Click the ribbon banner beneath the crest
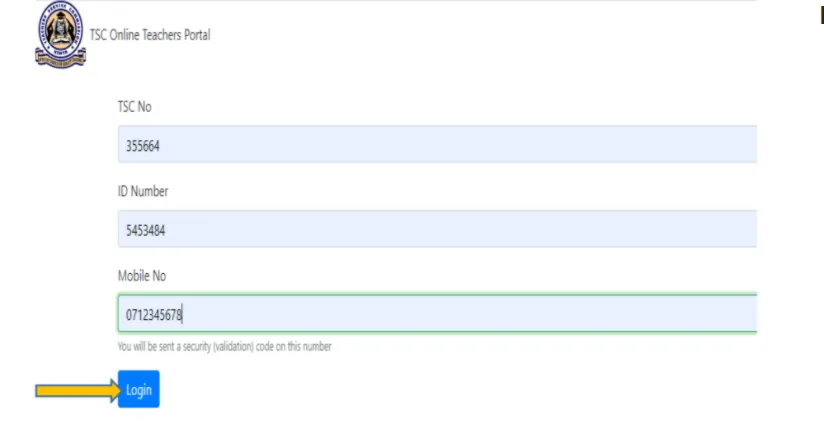The height and width of the screenshot is (430, 824). 59,60
